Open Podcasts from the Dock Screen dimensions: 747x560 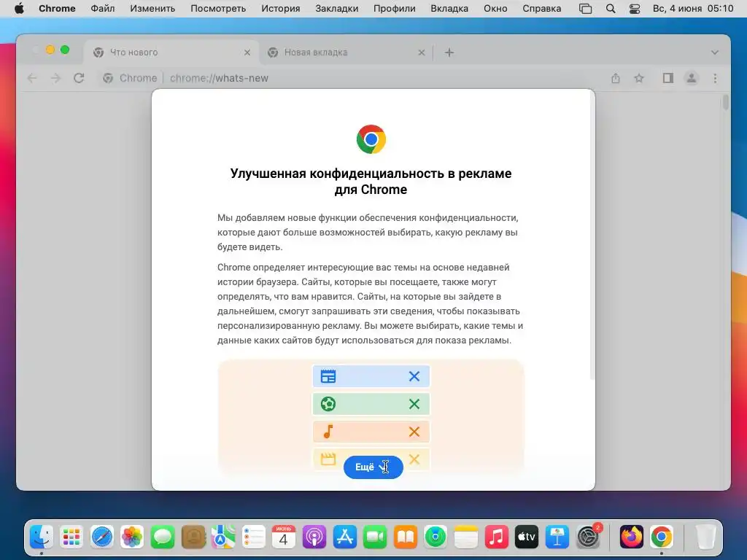(x=314, y=537)
